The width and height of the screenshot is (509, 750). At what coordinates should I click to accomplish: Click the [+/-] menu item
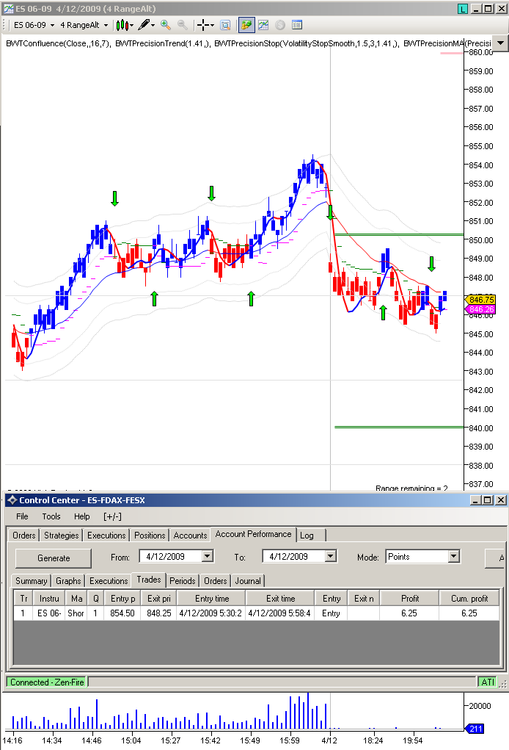coord(112,517)
